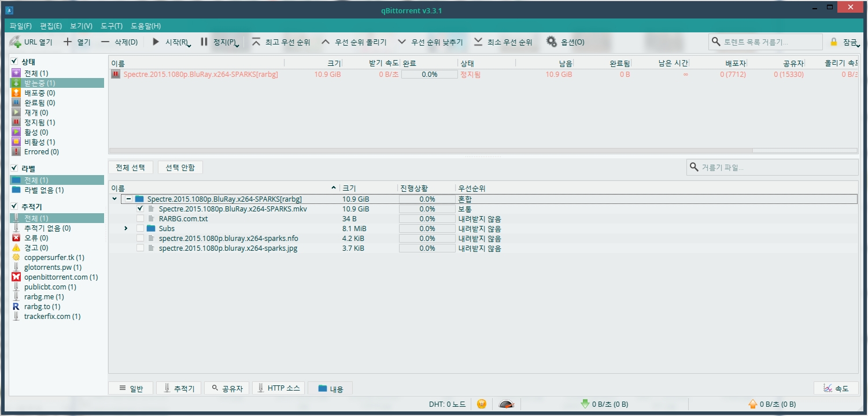Open the 도움말(H) menu

[146, 26]
